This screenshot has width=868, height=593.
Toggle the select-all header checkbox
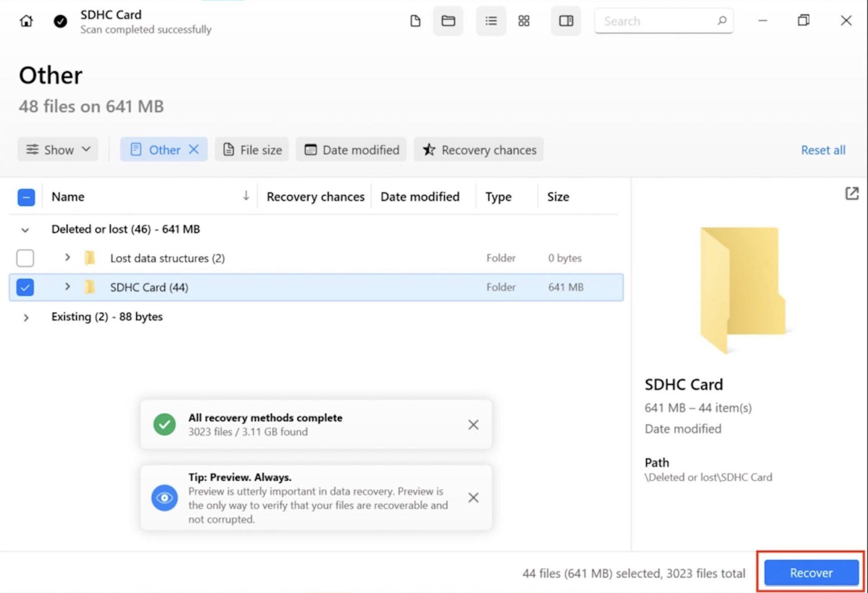point(26,197)
